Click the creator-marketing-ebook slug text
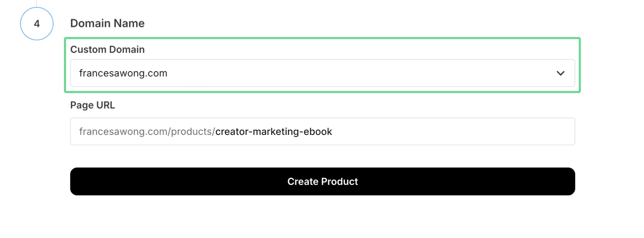Viewport: 644px width, 238px height. (274, 132)
